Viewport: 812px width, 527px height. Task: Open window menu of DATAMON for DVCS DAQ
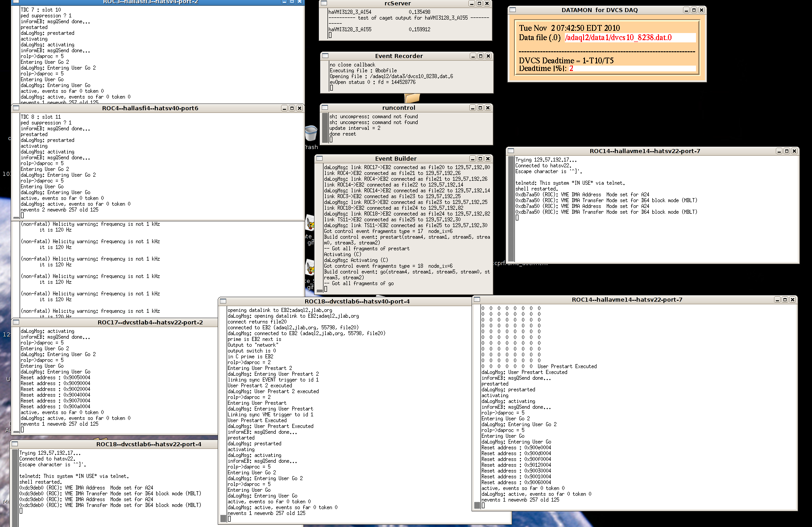coord(513,10)
